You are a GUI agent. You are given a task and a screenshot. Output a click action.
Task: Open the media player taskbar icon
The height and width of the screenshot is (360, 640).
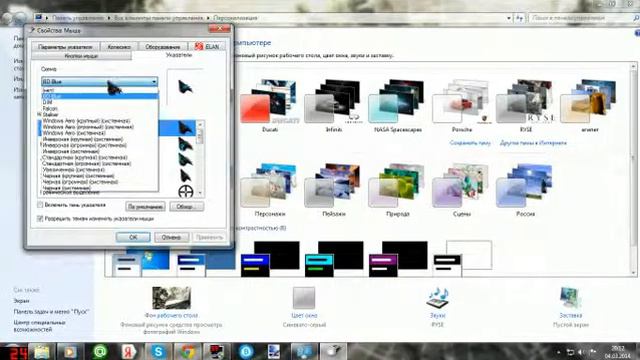[71, 351]
